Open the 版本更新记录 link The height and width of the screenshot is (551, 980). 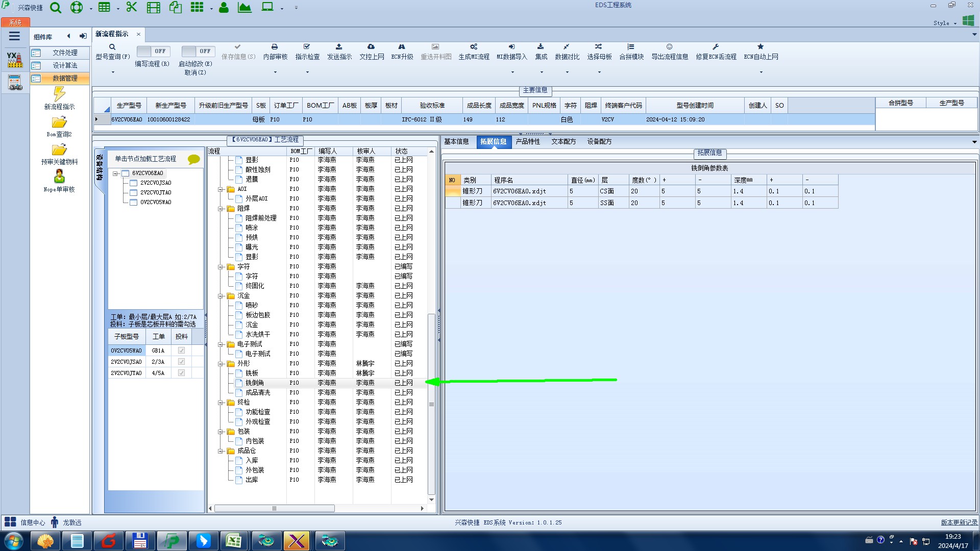coord(959,522)
